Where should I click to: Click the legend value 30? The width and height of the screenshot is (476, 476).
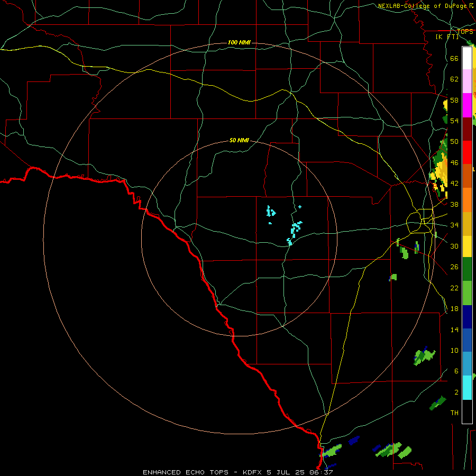point(454,246)
